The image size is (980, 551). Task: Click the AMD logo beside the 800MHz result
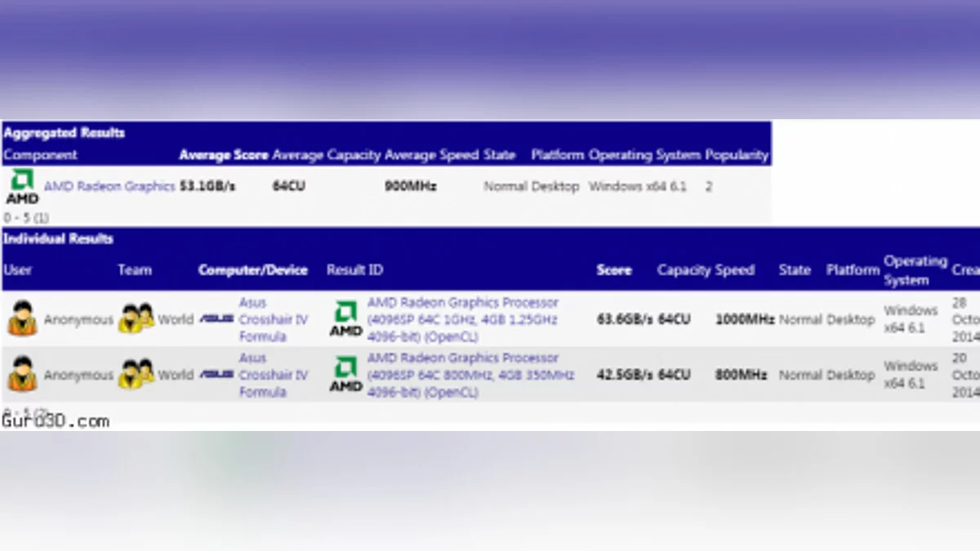point(345,375)
